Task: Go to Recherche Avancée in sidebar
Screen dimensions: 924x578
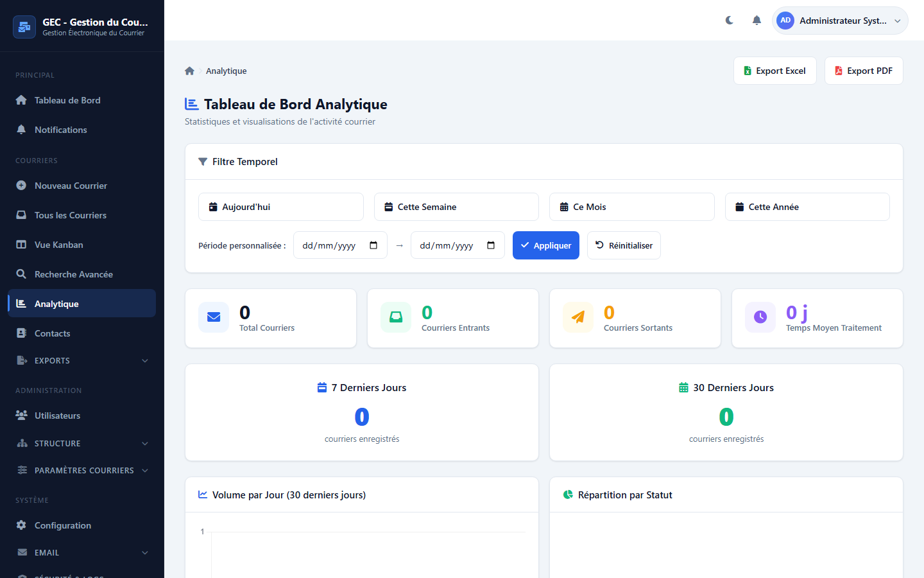Action: (73, 274)
